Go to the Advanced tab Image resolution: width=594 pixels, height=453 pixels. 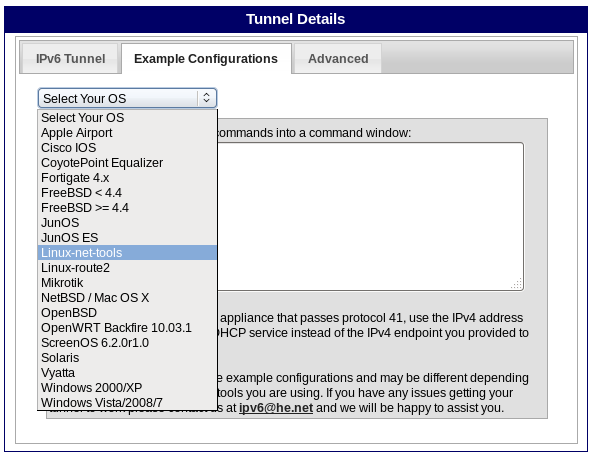point(338,59)
